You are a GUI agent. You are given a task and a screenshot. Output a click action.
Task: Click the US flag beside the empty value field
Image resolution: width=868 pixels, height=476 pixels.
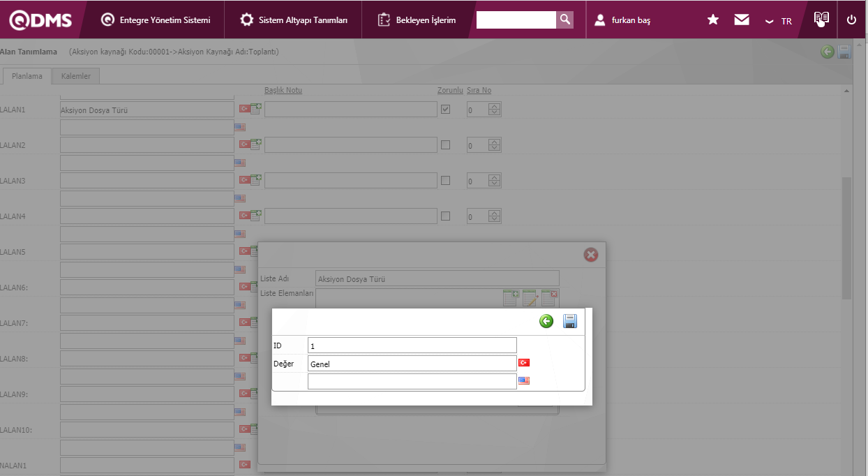click(524, 381)
